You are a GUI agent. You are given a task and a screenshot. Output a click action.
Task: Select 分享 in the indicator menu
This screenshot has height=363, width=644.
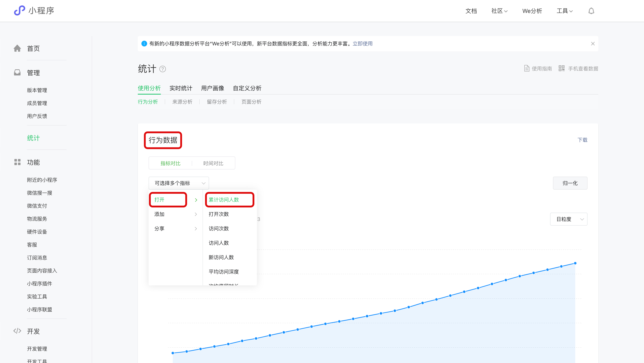pos(159,228)
